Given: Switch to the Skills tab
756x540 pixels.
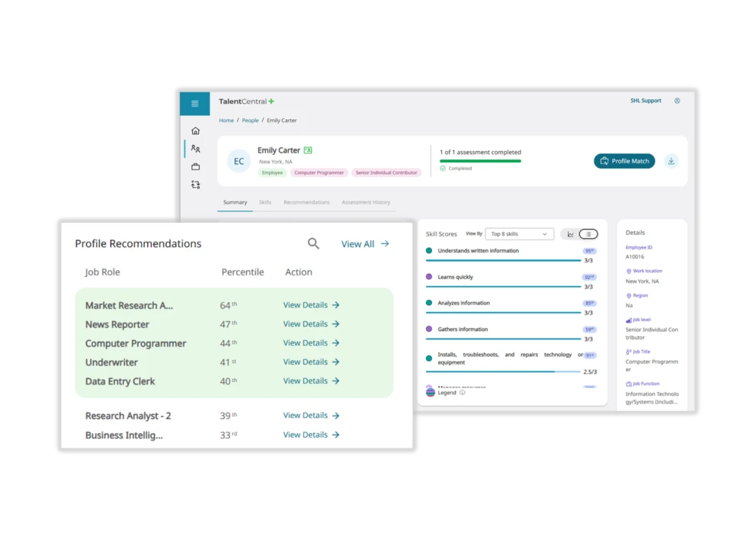Looking at the screenshot, I should [x=264, y=202].
